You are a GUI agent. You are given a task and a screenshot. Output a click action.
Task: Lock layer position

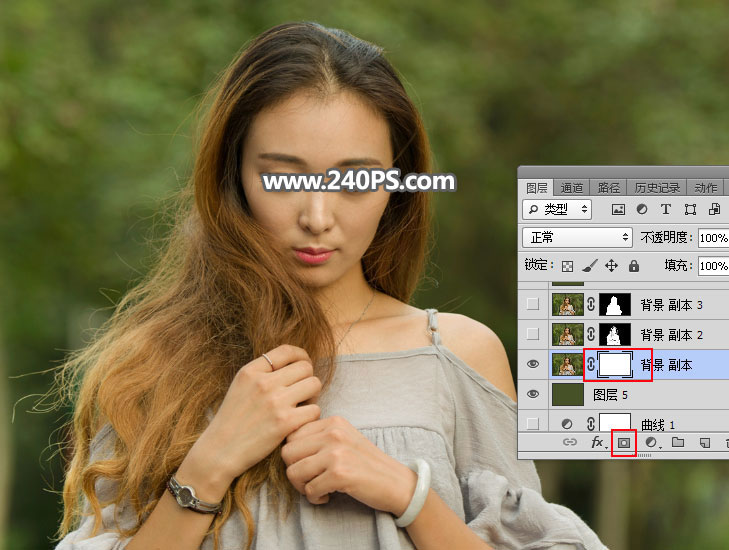(x=611, y=265)
